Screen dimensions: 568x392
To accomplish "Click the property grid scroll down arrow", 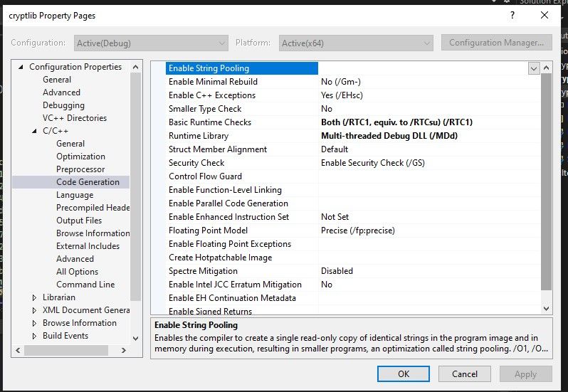I will coord(546,308).
